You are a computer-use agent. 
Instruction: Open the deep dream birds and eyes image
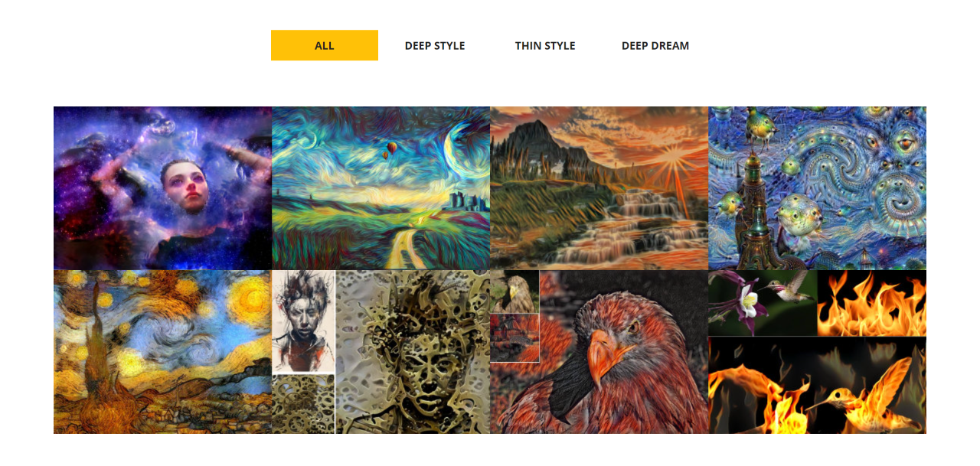(x=817, y=188)
